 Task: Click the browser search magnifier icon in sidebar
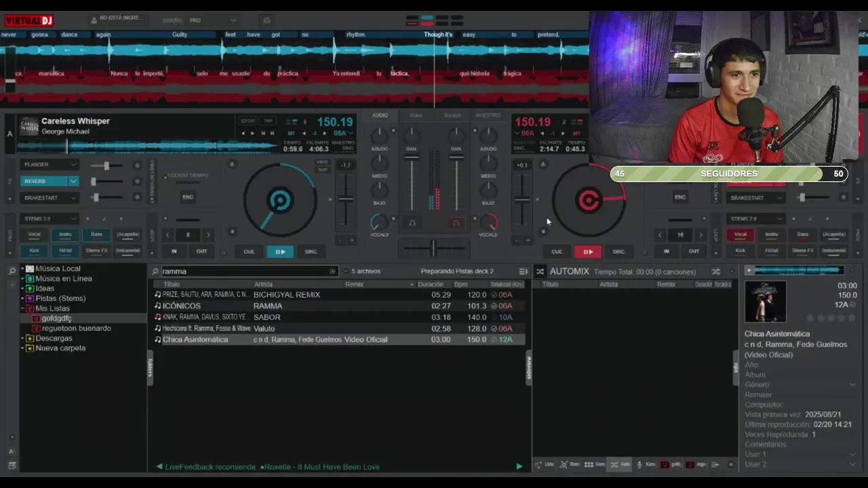point(12,270)
